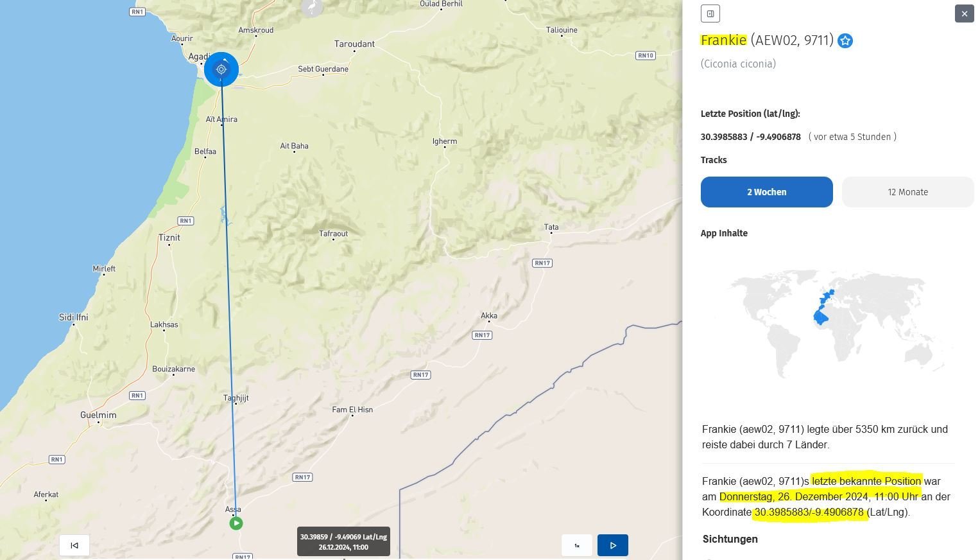Collapse the side panel using the top-left panel icon
Image resolution: width=980 pixels, height=560 pixels.
(710, 13)
